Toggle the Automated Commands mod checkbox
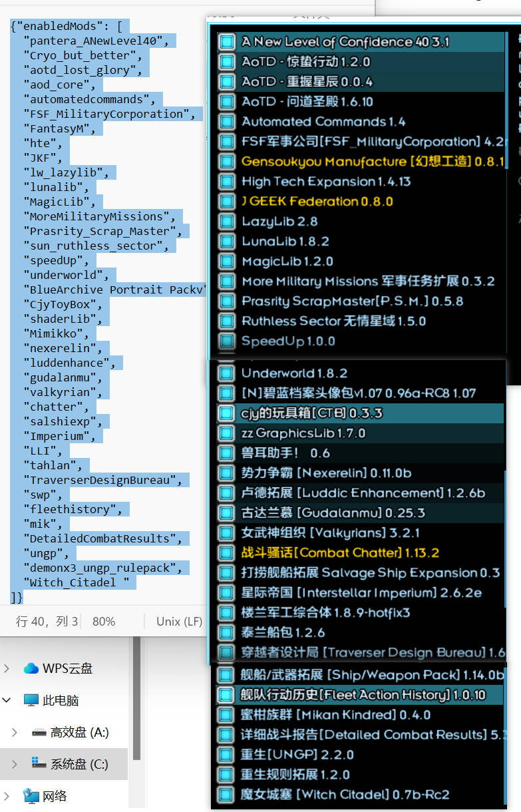The height and width of the screenshot is (812, 521). 227,122
